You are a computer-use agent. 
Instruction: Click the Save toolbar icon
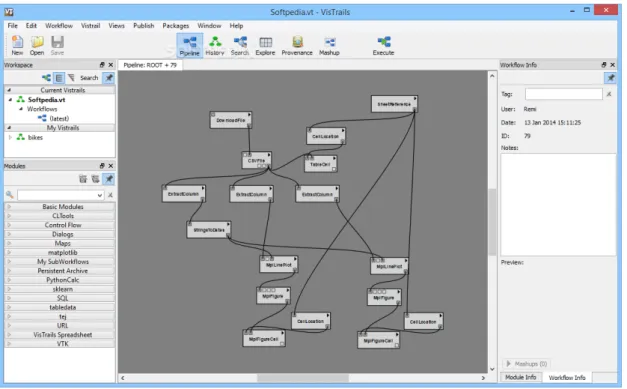pyautogui.click(x=57, y=45)
